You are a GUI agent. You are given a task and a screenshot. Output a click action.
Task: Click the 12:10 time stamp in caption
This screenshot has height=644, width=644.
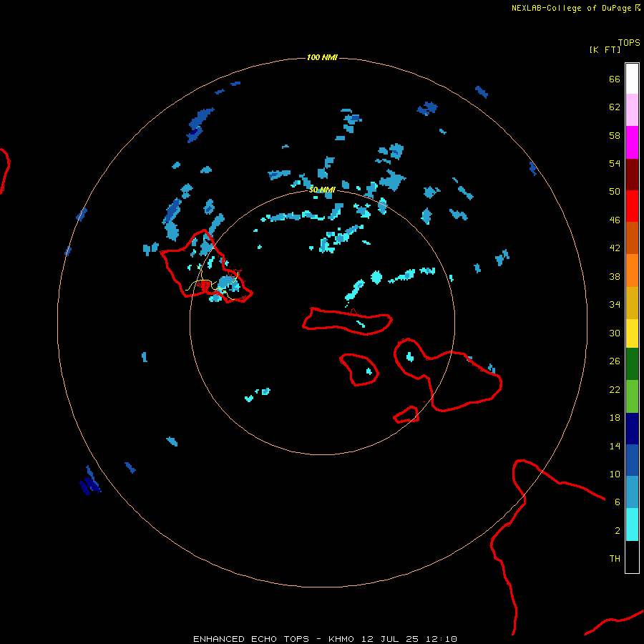(x=441, y=639)
